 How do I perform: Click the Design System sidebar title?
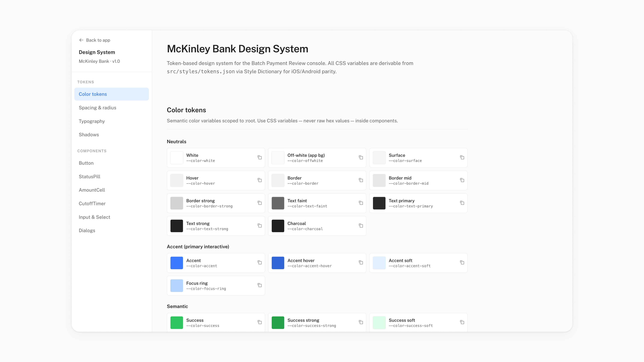pos(97,52)
